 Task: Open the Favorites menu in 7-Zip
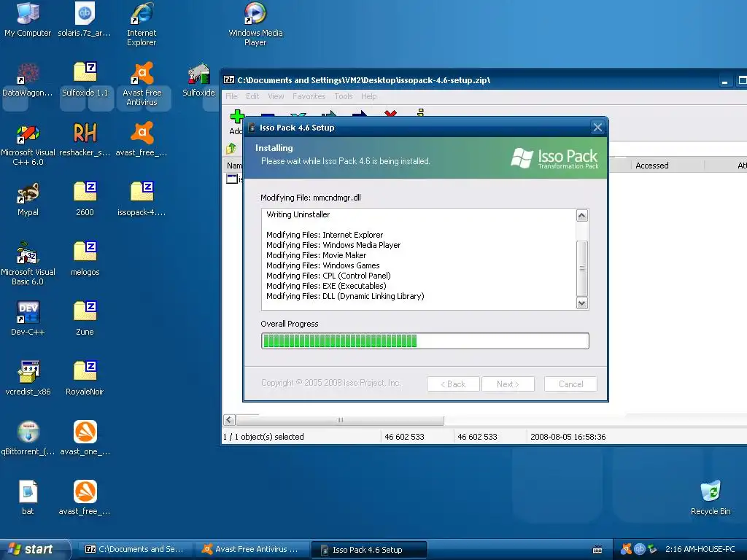click(x=309, y=96)
